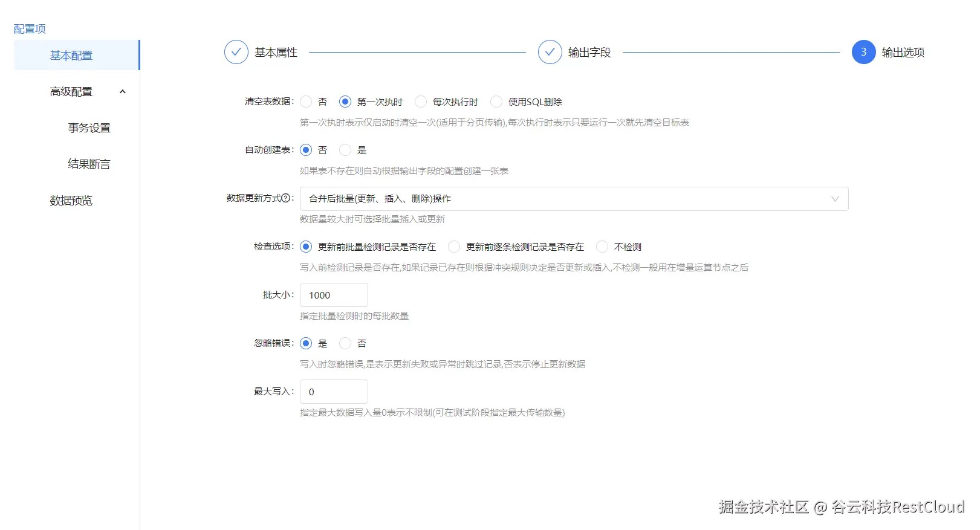Viewport: 980px width, 530px height.
Task: Open the 数据更新方式 dropdown arrow
Action: 835,199
